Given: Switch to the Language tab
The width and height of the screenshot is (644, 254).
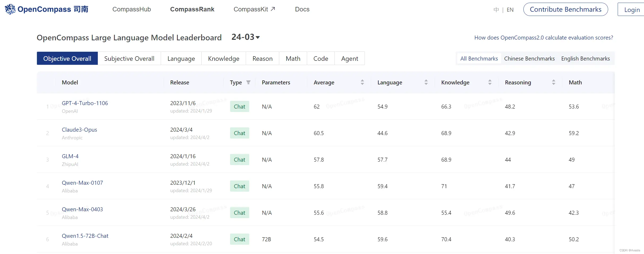Looking at the screenshot, I should (181, 58).
